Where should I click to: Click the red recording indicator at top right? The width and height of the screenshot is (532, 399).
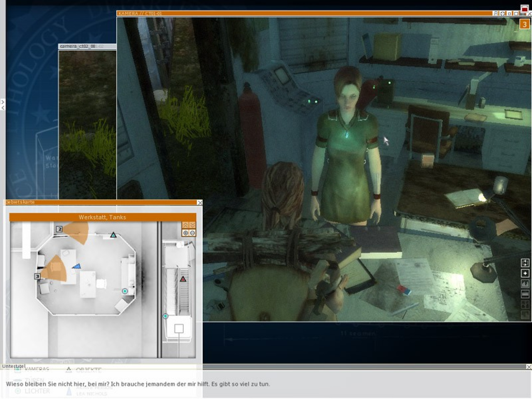pos(524,9)
